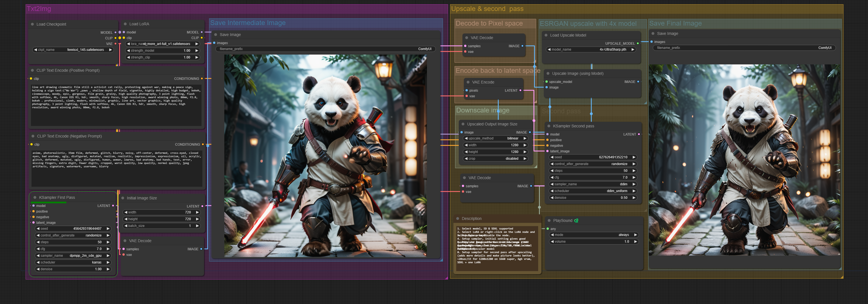Image resolution: width=868 pixels, height=304 pixels.
Task: Toggle collapse dot on KSampler Second pass node
Action: tap(549, 126)
